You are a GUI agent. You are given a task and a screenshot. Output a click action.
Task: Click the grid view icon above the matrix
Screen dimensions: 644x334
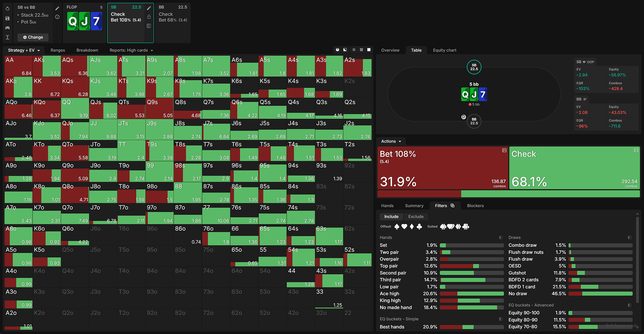361,50
